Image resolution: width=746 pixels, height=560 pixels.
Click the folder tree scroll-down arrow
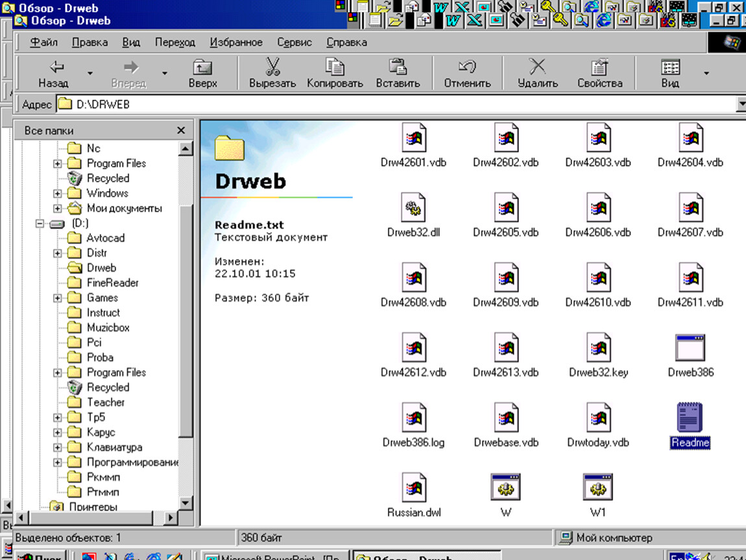click(186, 503)
